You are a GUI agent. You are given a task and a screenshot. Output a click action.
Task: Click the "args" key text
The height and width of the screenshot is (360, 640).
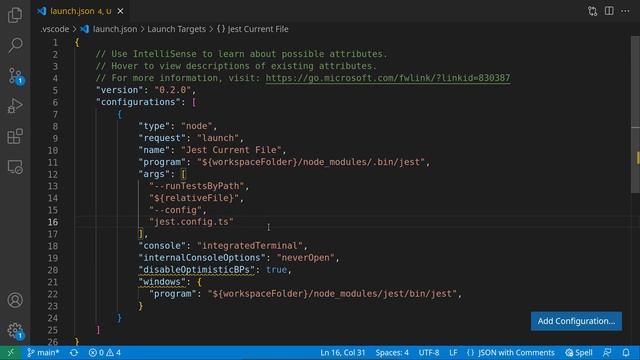pyautogui.click(x=154, y=174)
